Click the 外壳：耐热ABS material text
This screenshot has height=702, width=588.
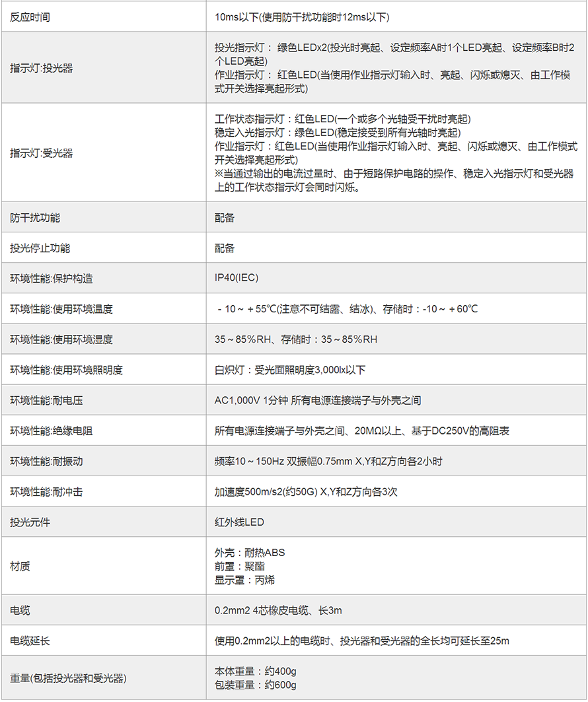[250, 552]
